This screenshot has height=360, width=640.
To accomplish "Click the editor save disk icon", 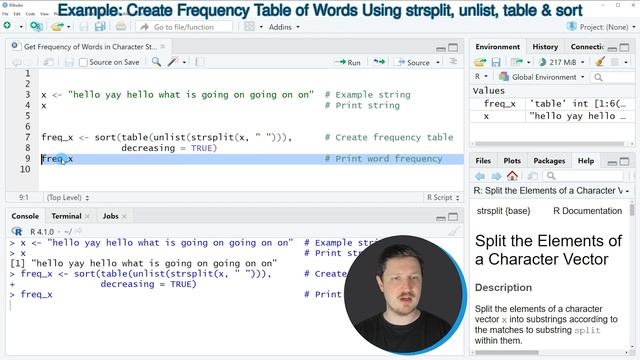I will [69, 62].
